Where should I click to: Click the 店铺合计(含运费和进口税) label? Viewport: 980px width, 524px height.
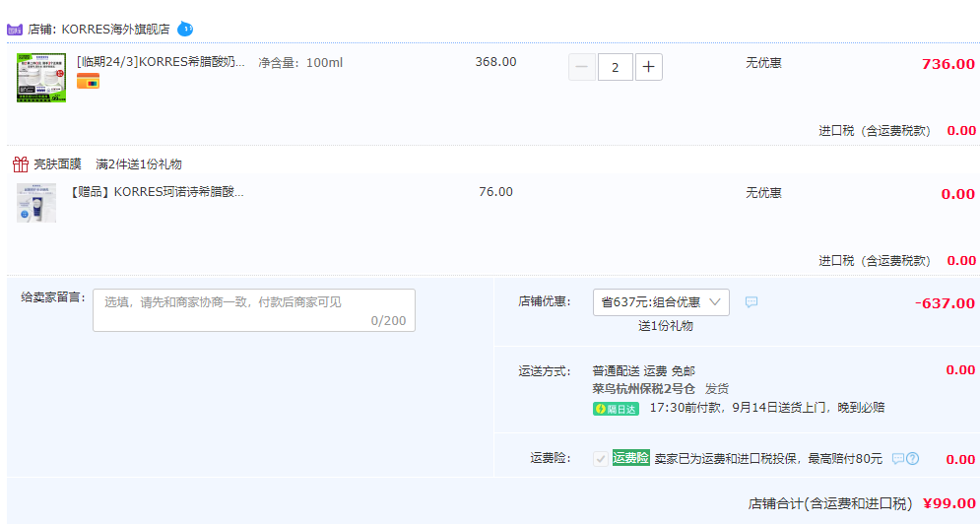tap(830, 504)
